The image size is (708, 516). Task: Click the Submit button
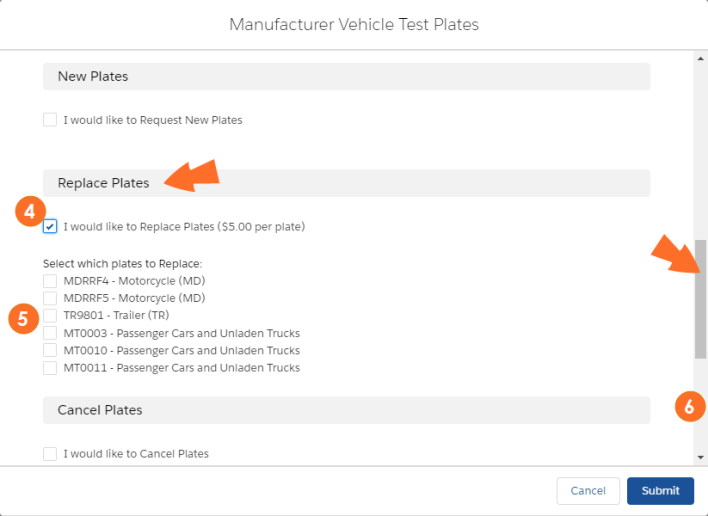(x=660, y=491)
